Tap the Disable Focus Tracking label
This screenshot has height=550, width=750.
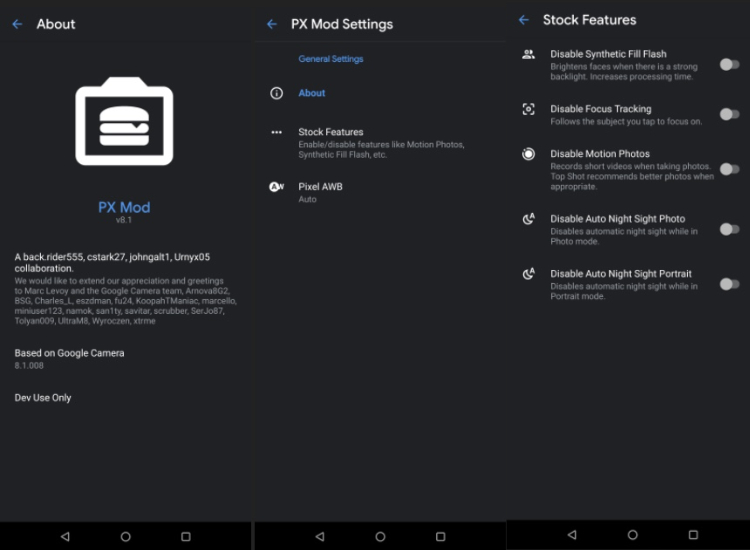point(601,109)
